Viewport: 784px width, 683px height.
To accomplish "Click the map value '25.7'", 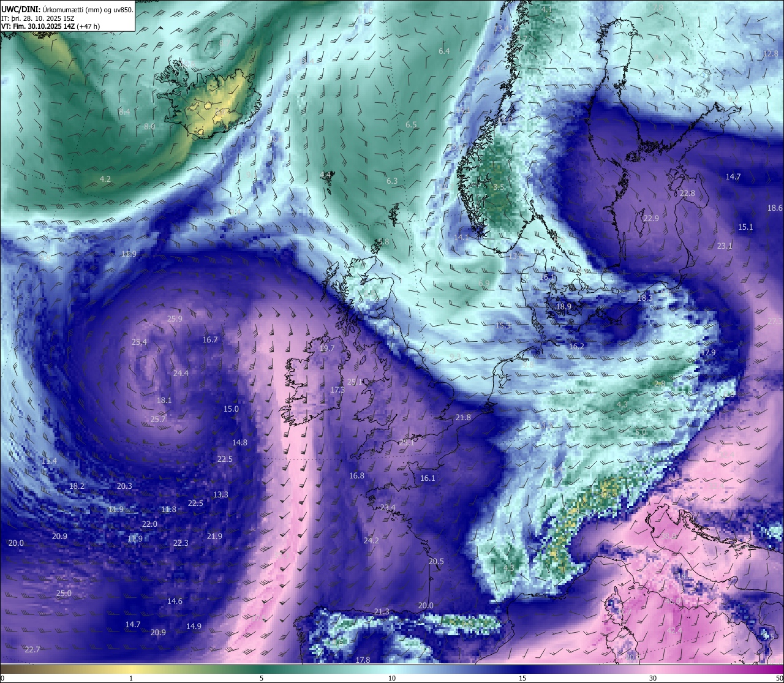I will coord(158,419).
